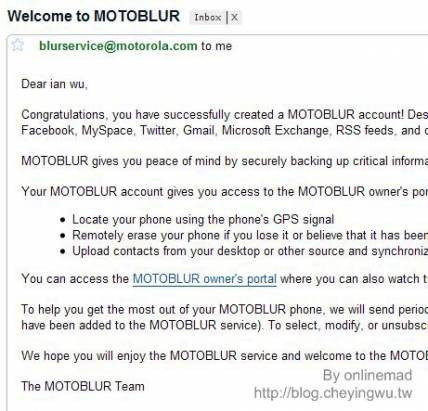Click "The MOTOBLUR Team" signature
This screenshot has width=428, height=411.
(83, 386)
